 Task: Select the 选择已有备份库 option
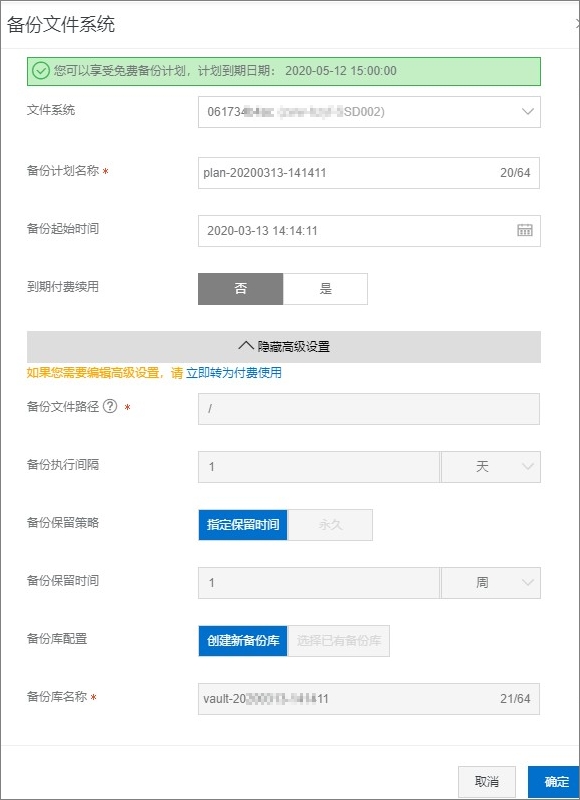point(339,640)
